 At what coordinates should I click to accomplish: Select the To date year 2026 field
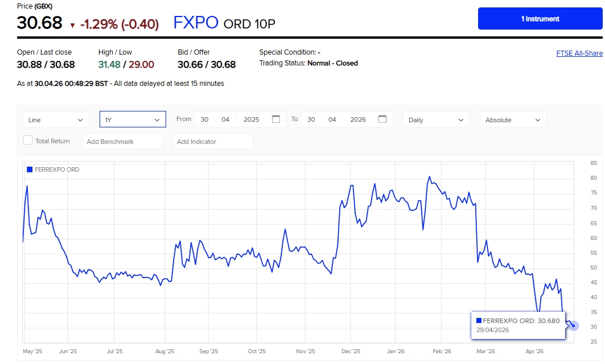[x=358, y=119]
